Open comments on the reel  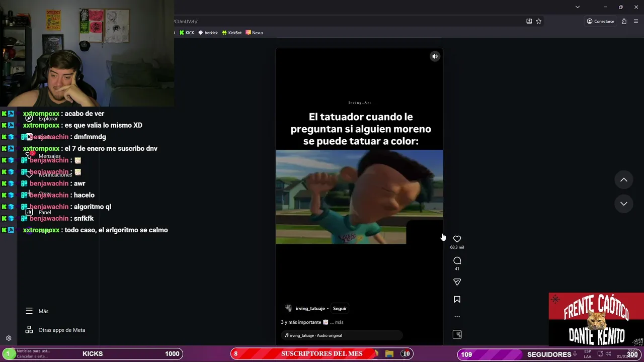[457, 260]
